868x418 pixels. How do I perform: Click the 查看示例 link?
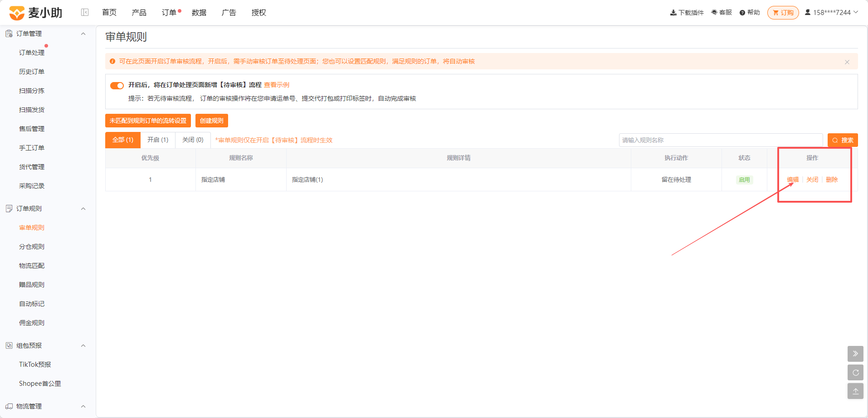click(277, 85)
